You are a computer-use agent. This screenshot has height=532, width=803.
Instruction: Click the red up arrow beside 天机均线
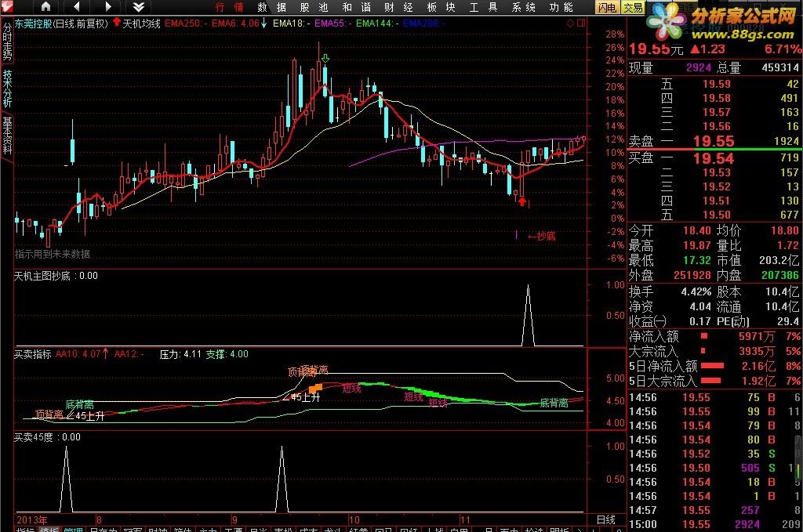116,23
